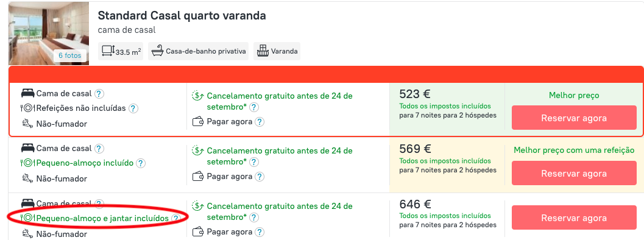The image size is (644, 240).
Task: Click the wallet icon beside second Pagar agora
Action: [x=198, y=177]
